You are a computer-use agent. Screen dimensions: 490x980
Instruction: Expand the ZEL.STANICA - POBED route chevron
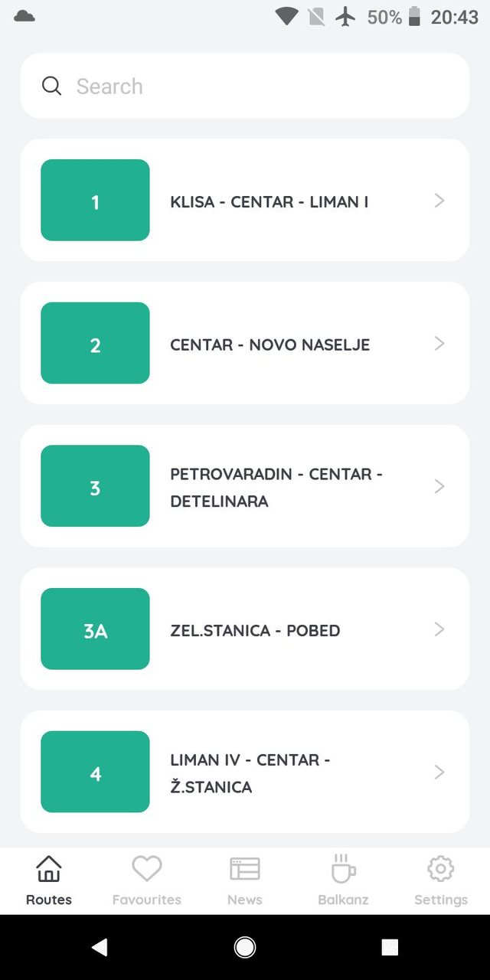coord(439,629)
